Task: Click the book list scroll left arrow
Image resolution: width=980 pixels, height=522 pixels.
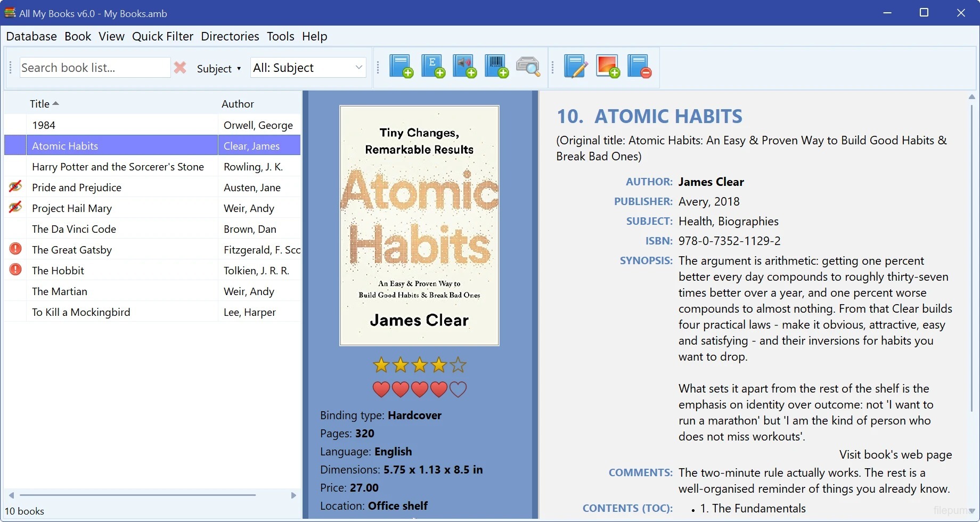Action: 11,495
